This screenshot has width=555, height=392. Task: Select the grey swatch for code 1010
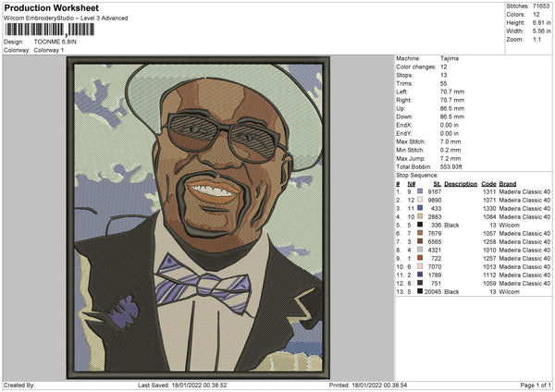click(x=420, y=250)
